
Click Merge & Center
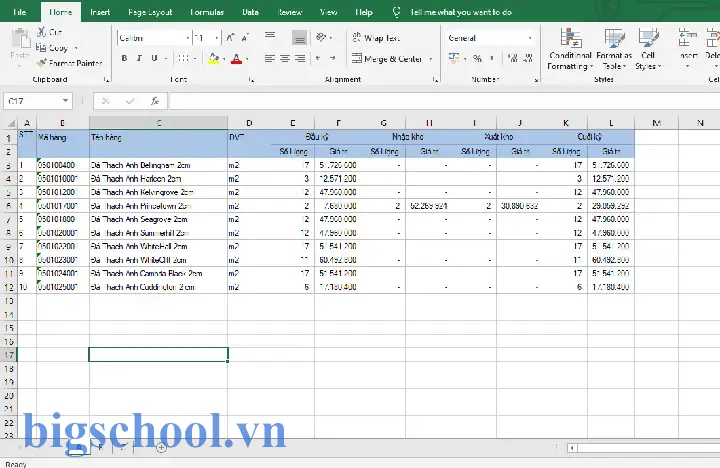tap(387, 58)
